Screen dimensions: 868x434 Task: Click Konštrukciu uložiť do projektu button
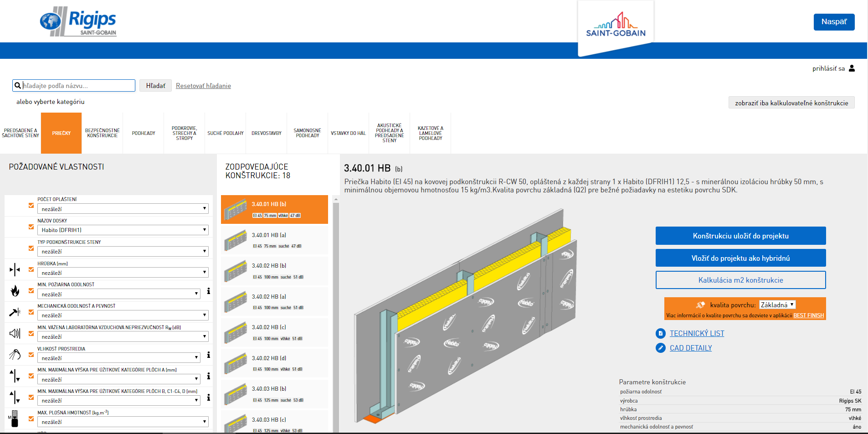[740, 236]
